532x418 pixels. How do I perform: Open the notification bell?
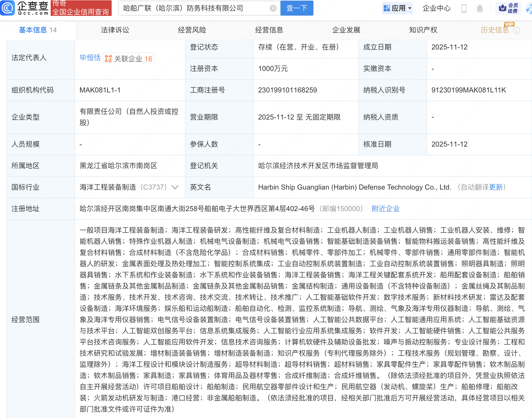pos(480,9)
